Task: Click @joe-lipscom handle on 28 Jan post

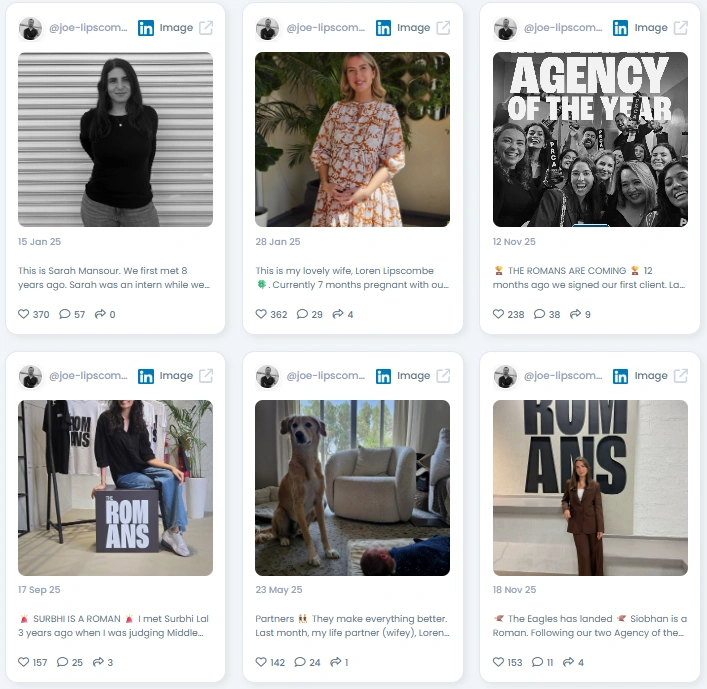Action: (326, 28)
